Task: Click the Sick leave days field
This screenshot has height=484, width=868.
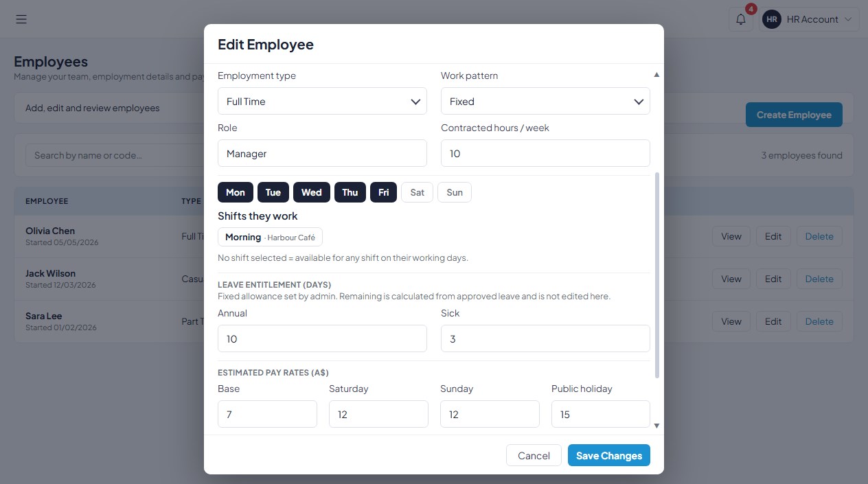Action: [545, 338]
